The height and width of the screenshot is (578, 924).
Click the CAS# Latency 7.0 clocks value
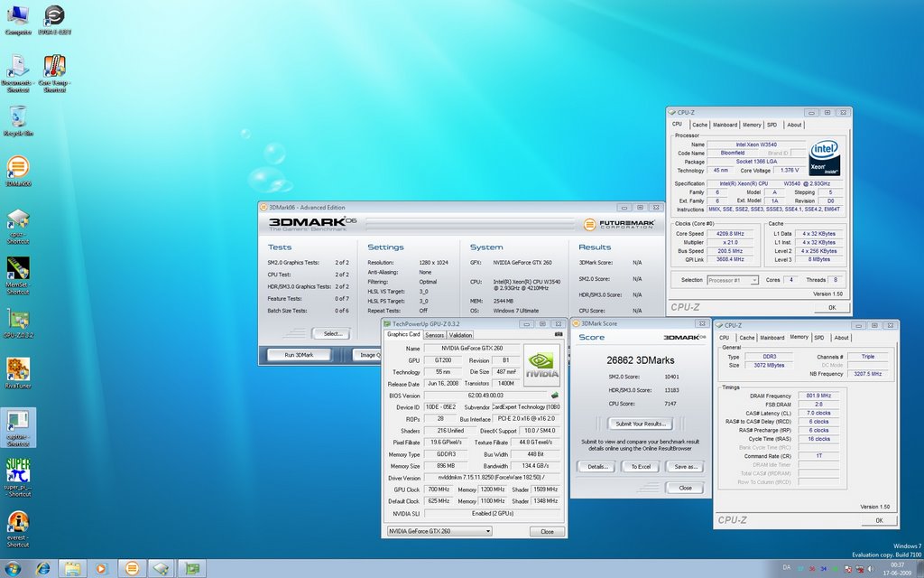click(x=818, y=413)
